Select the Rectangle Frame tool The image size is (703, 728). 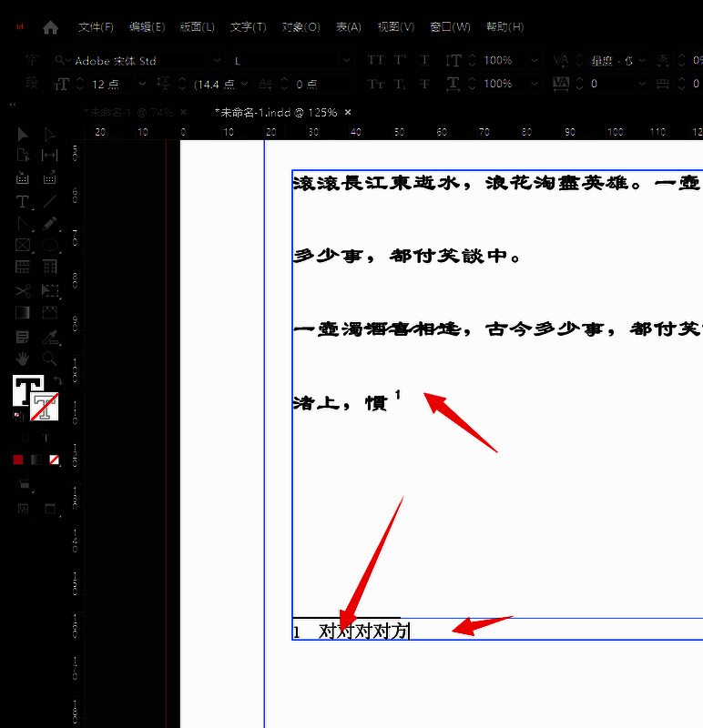(24, 246)
